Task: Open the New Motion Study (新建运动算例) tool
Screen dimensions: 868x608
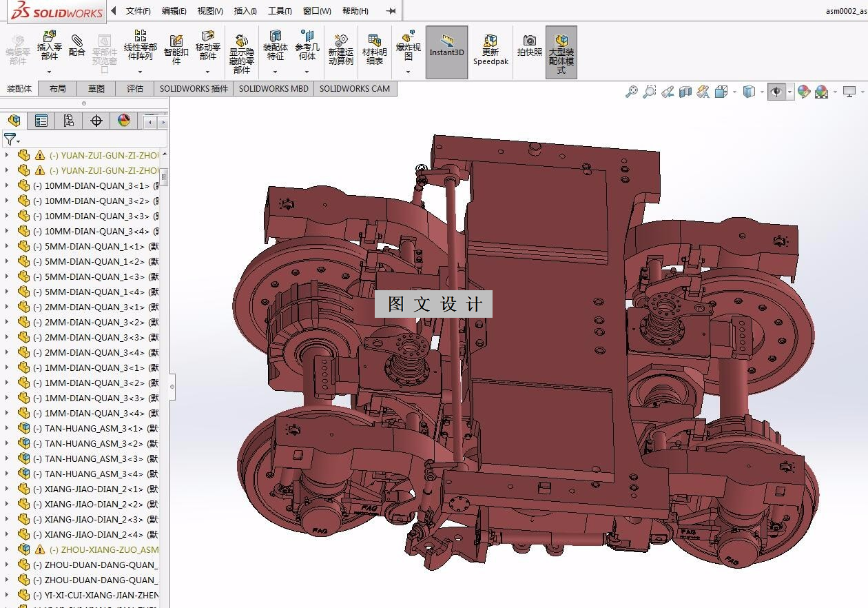Action: tap(340, 50)
